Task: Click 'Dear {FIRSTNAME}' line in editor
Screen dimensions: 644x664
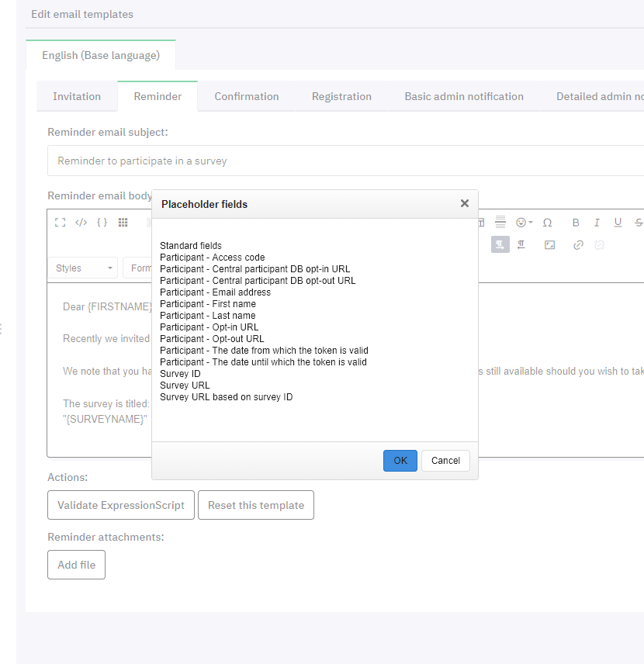Action: [107, 306]
